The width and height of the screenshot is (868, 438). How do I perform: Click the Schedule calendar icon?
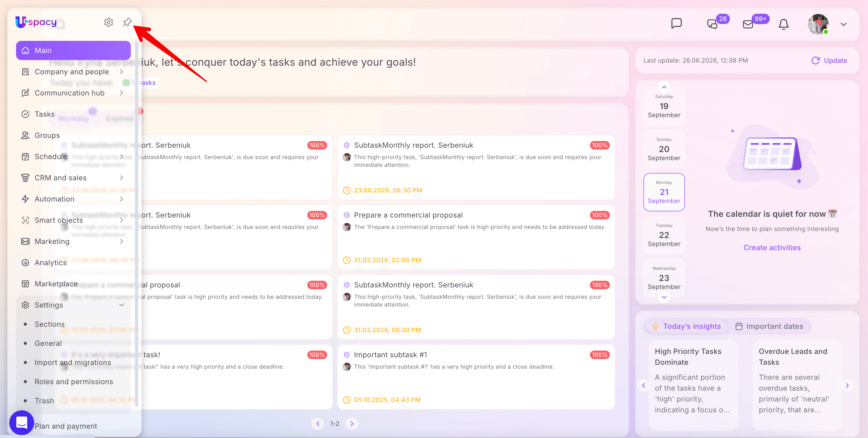[x=25, y=157]
